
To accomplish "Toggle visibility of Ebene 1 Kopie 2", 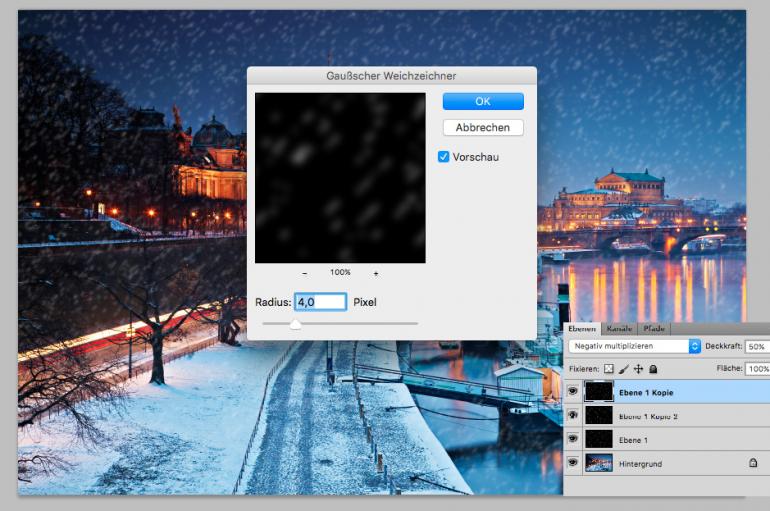I will (x=573, y=416).
